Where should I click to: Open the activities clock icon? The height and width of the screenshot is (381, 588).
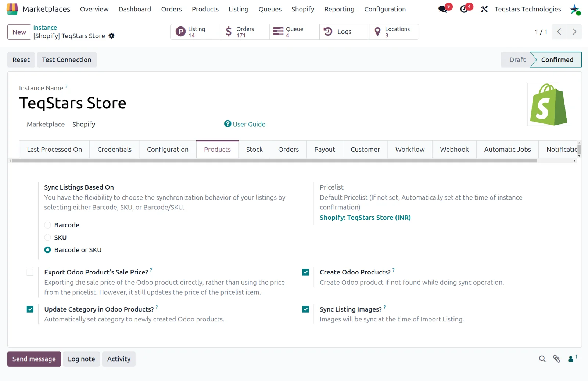pyautogui.click(x=464, y=9)
